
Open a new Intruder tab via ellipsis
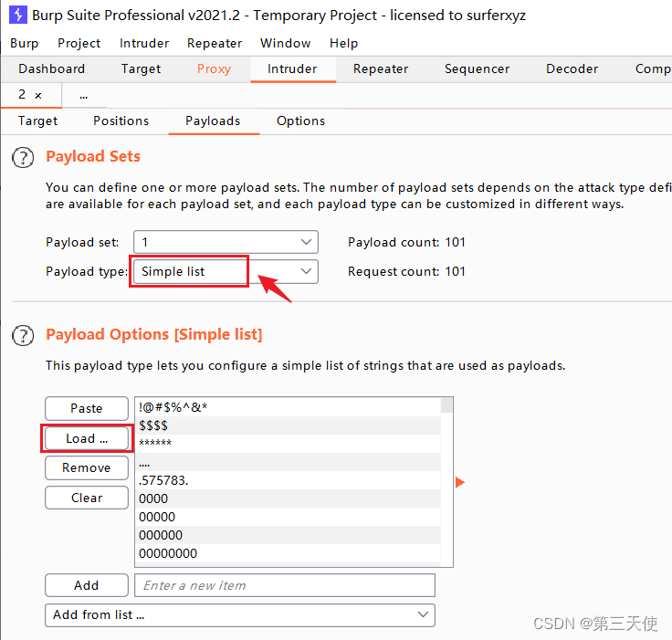click(x=84, y=96)
